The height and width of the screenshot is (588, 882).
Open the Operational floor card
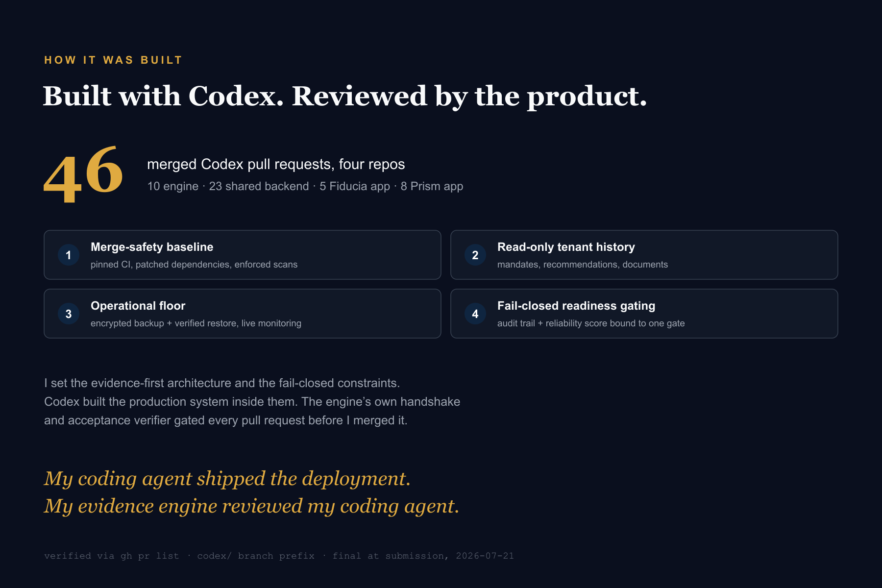(243, 314)
